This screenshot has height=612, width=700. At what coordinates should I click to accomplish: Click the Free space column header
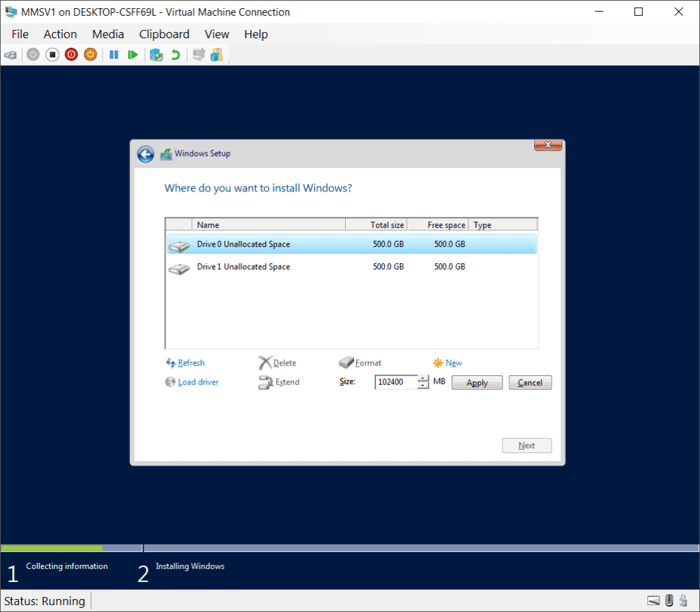click(x=438, y=225)
